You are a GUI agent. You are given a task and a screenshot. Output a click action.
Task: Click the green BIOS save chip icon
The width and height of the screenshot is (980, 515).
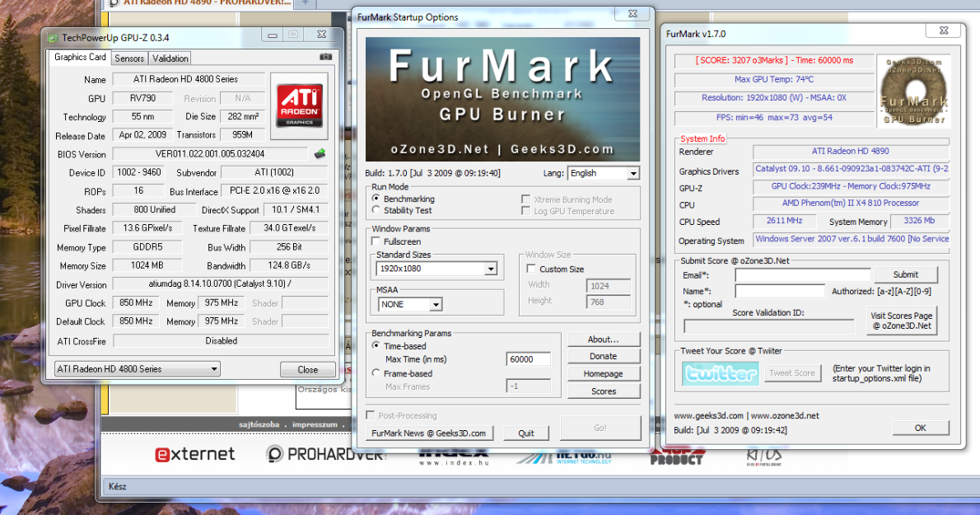tap(320, 154)
